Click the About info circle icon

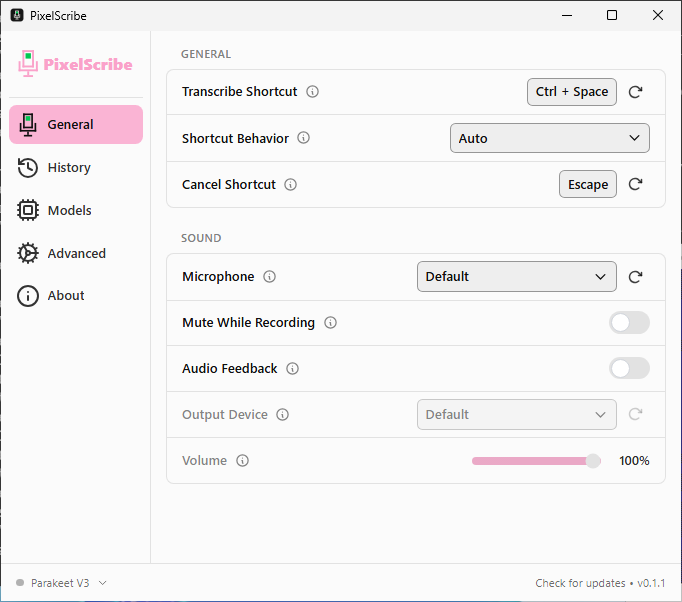[28, 296]
